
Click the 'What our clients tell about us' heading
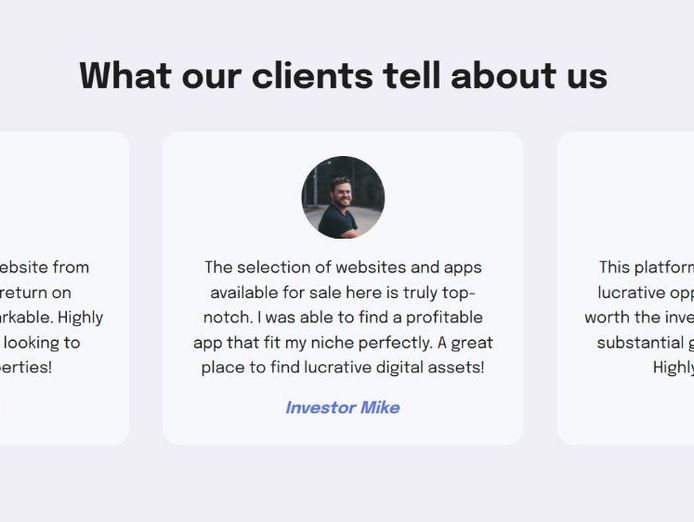click(x=343, y=76)
